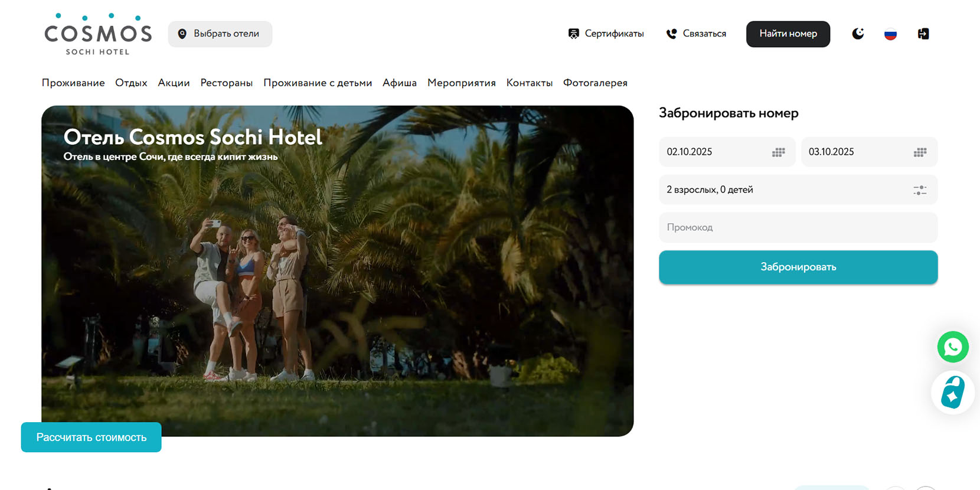Expand the Выбрать отели hotel selector
980x490 pixels.
coord(220,34)
